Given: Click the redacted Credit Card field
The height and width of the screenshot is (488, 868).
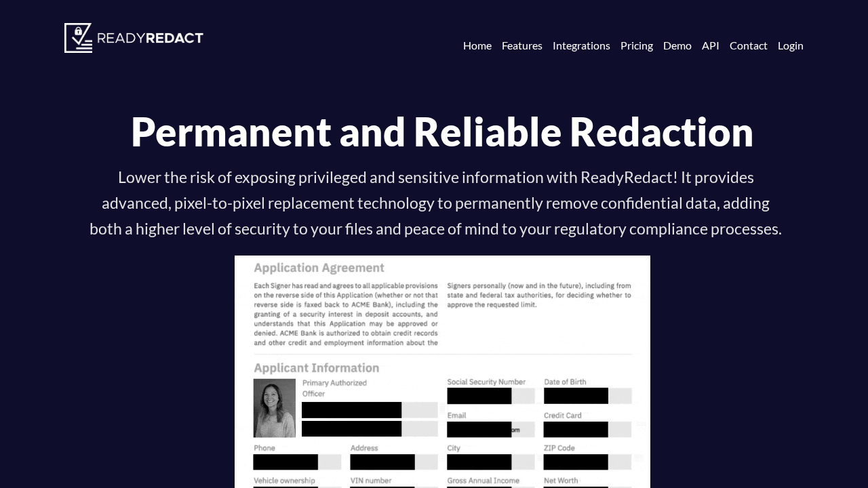Looking at the screenshot, I should click(x=576, y=429).
